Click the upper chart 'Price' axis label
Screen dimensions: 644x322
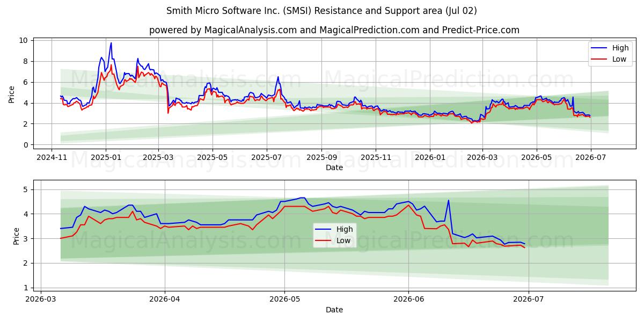pos(12,93)
